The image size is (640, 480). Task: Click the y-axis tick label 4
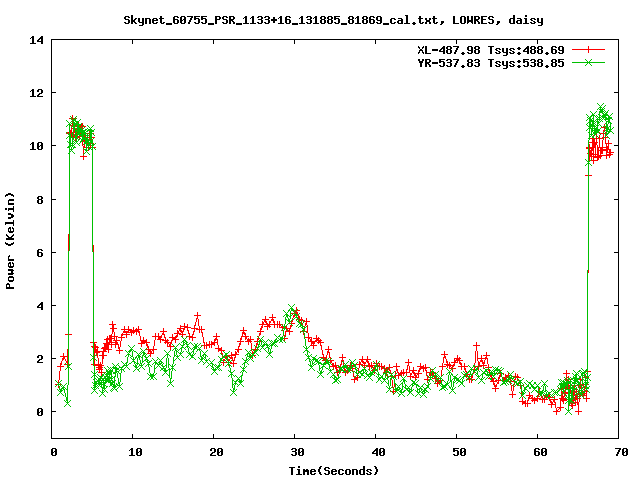click(x=40, y=306)
